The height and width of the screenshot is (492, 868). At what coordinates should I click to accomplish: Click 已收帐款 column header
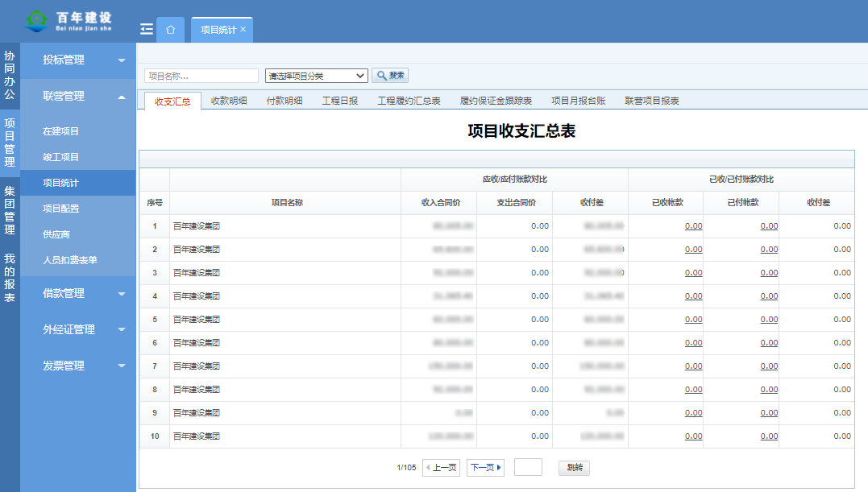click(x=667, y=203)
